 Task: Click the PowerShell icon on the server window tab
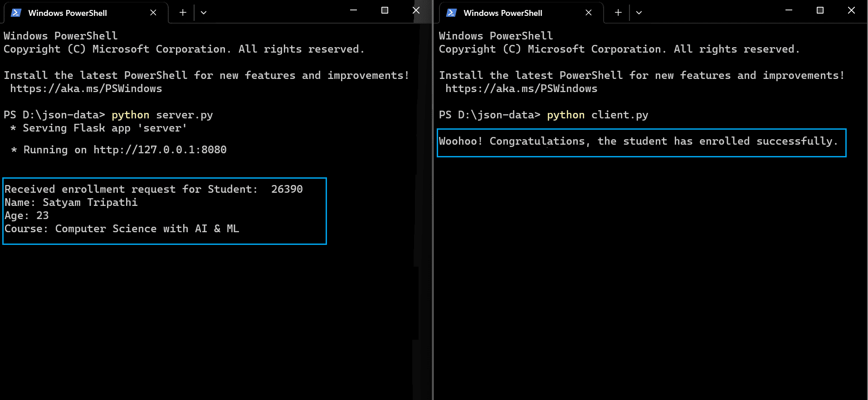[x=16, y=13]
